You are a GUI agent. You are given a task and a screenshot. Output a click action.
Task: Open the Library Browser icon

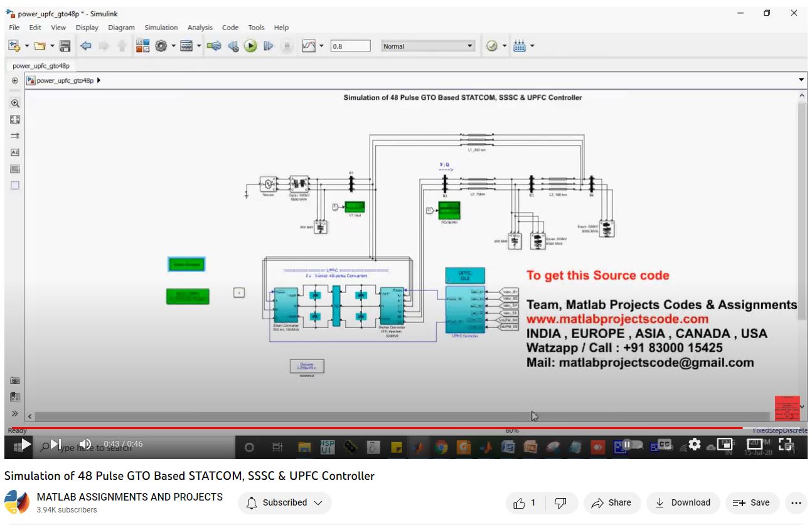click(x=142, y=46)
